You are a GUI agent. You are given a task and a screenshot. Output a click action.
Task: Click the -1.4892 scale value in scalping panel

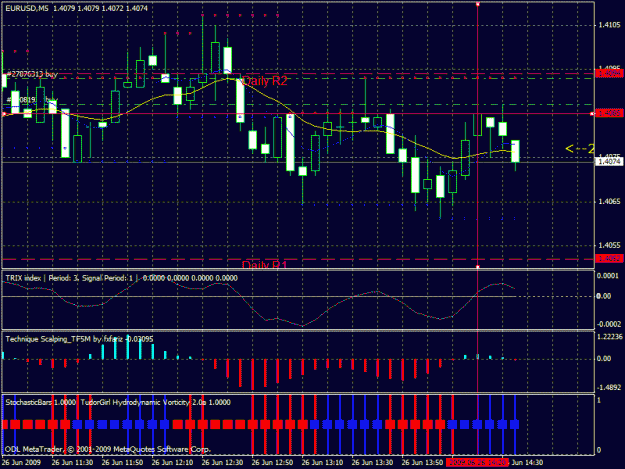click(609, 387)
